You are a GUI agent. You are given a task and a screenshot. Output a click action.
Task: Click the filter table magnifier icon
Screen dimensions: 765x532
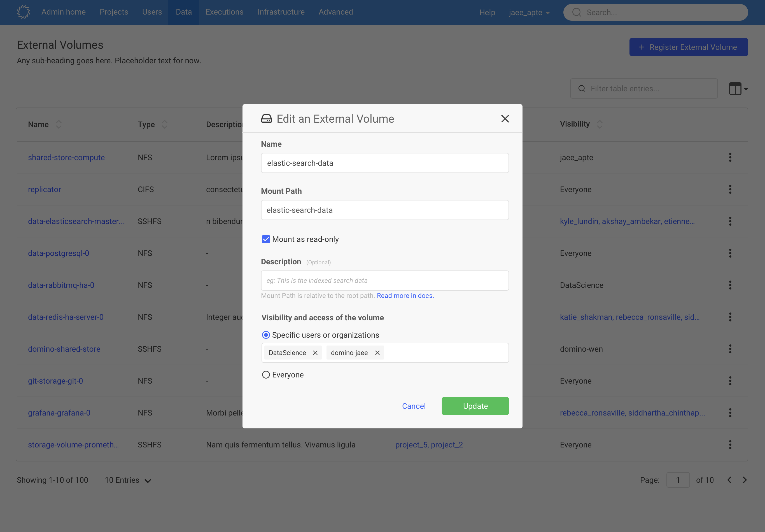582,88
